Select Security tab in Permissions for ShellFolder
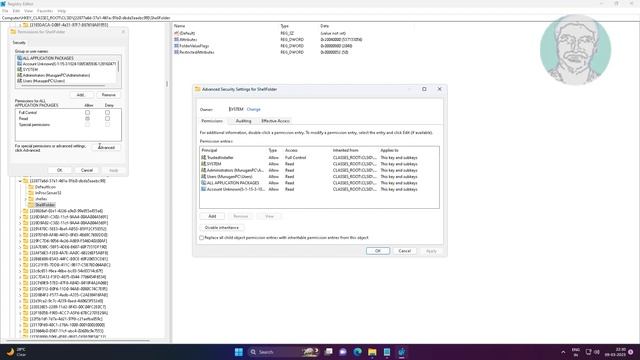This screenshot has width=640, height=360. 19,42
